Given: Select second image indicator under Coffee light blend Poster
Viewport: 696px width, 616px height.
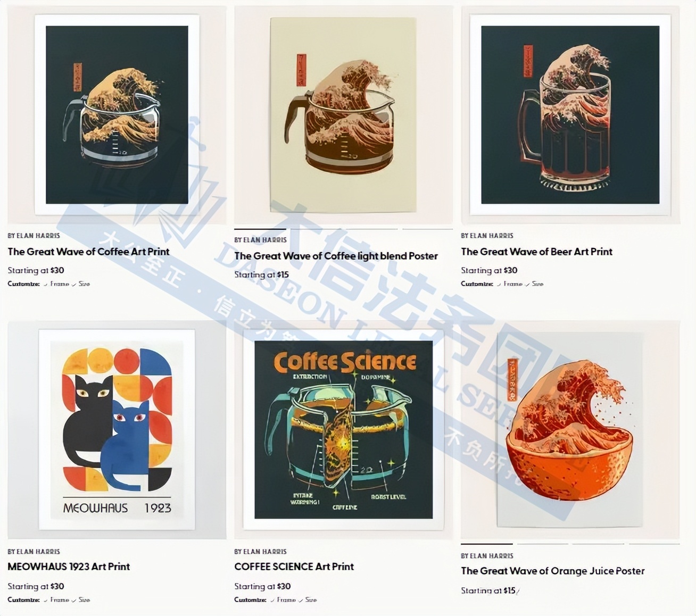Looking at the screenshot, I should click(x=316, y=229).
